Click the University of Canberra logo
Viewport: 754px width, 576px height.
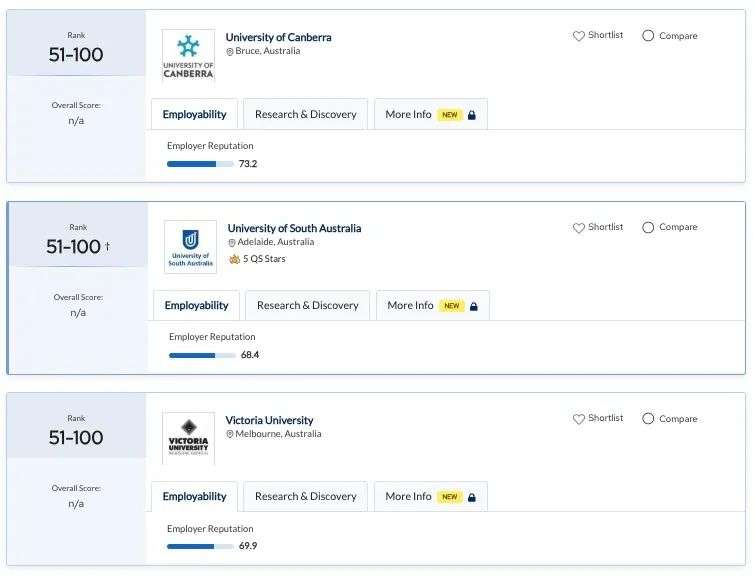tap(188, 56)
